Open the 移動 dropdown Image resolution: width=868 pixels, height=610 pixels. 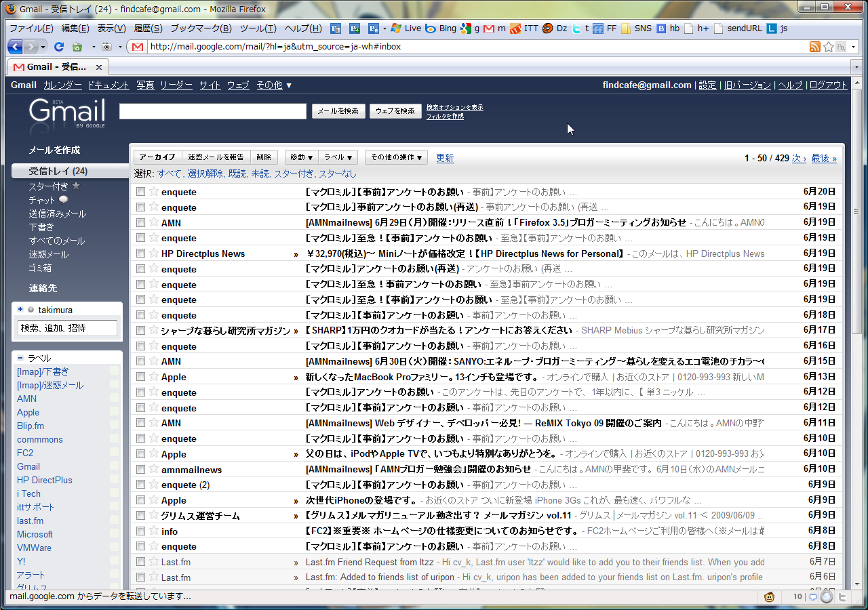point(300,157)
